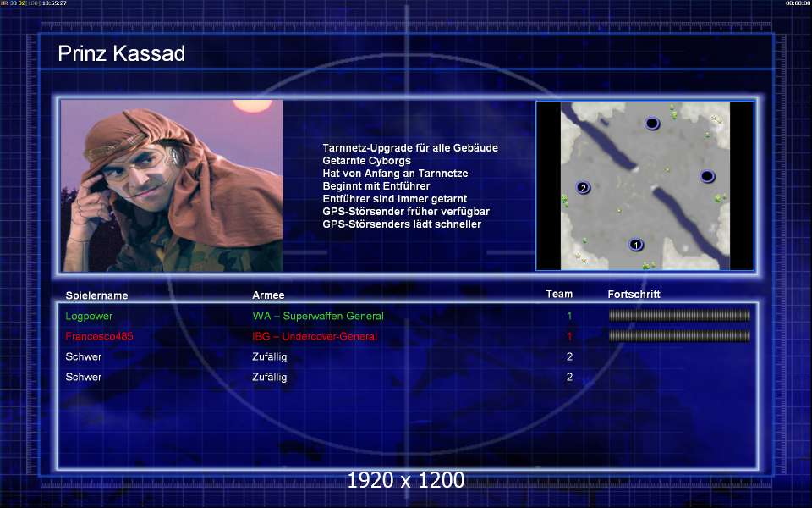The width and height of the screenshot is (812, 508).
Task: Select the 'Beginnt mit Entführer' line
Action: (x=376, y=185)
